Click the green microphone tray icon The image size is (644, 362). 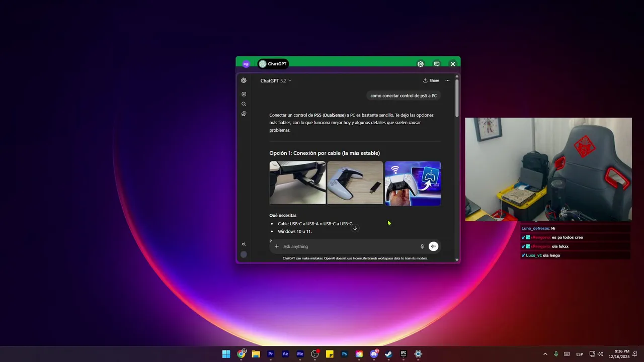pos(556,354)
